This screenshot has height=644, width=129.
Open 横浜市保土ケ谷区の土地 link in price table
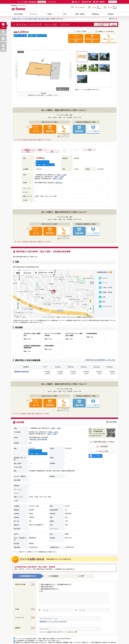pos(21,371)
